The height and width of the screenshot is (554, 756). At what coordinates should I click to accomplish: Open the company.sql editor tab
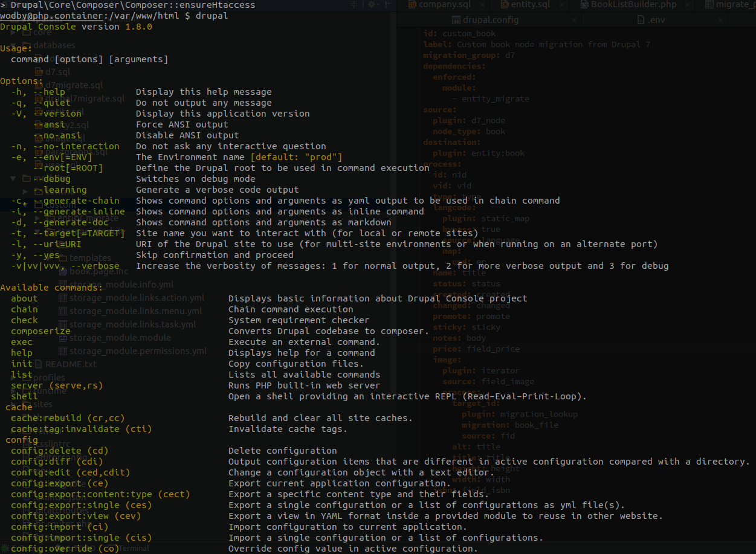[444, 5]
